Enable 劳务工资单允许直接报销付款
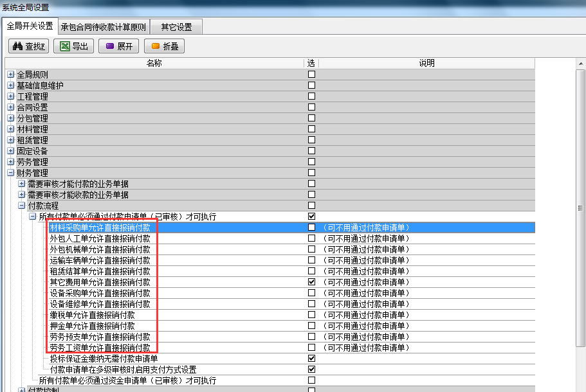 click(311, 347)
